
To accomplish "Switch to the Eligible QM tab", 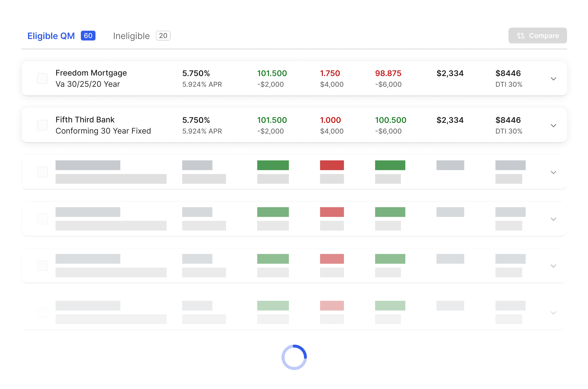I will tap(51, 36).
